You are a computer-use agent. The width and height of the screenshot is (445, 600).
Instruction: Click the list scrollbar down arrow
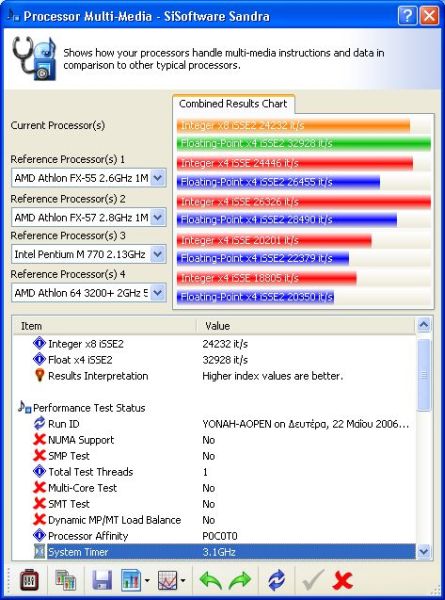click(424, 551)
